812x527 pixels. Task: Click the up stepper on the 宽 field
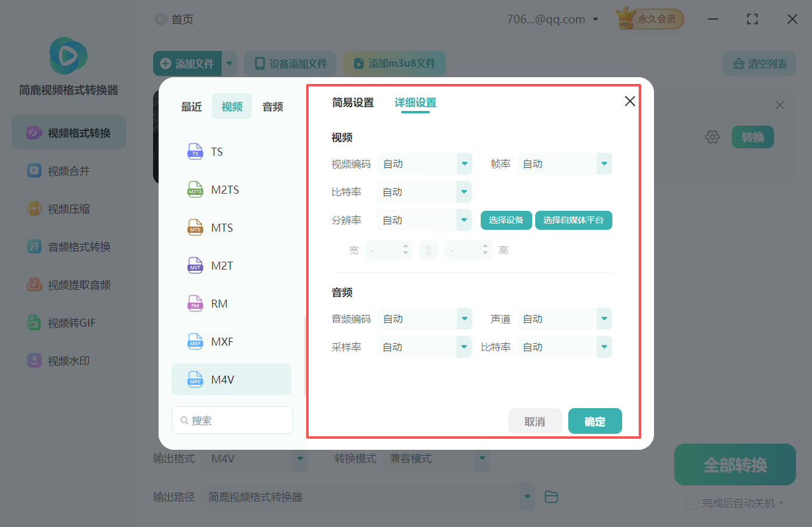point(406,246)
